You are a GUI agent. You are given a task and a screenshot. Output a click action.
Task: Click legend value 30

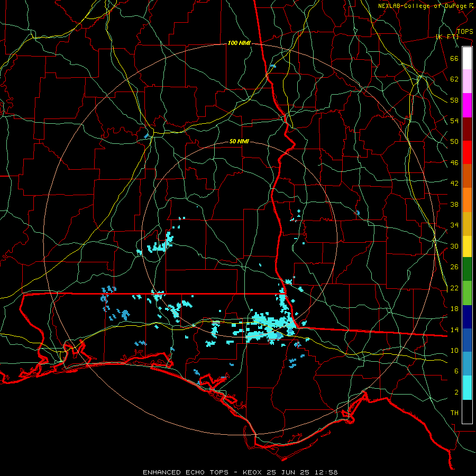point(454,246)
